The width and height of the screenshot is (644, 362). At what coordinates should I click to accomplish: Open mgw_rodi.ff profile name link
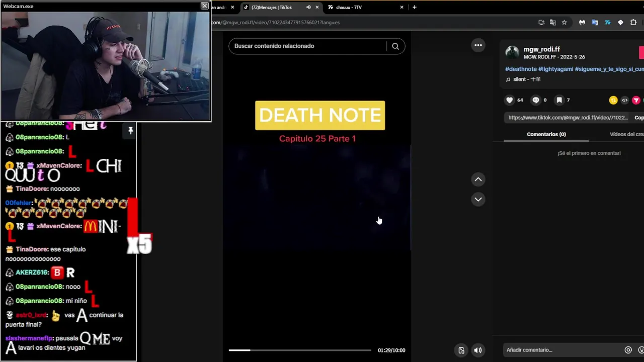click(x=541, y=49)
